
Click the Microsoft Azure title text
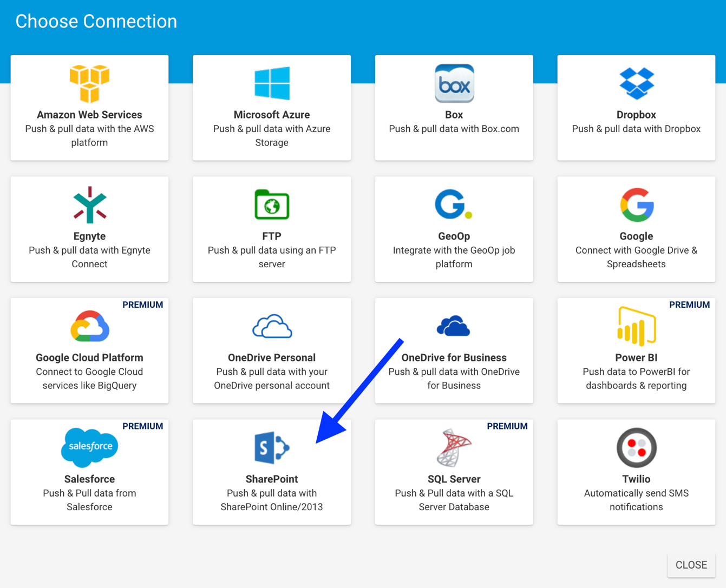click(272, 115)
